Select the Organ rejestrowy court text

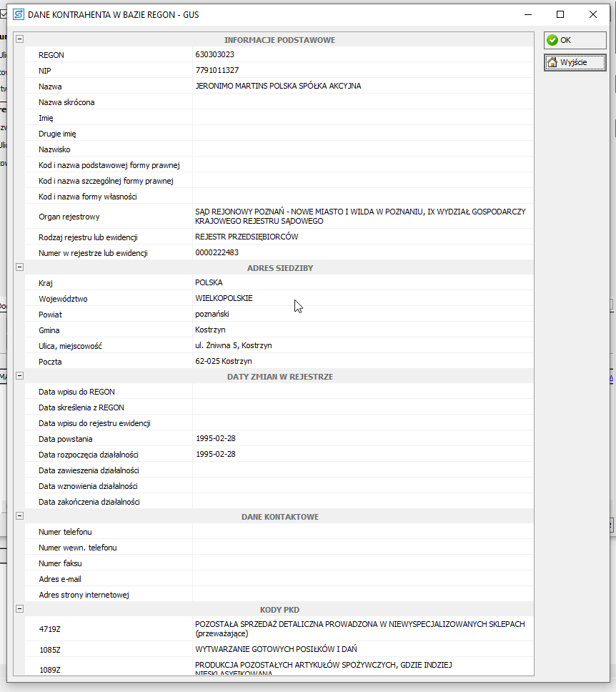(360, 216)
